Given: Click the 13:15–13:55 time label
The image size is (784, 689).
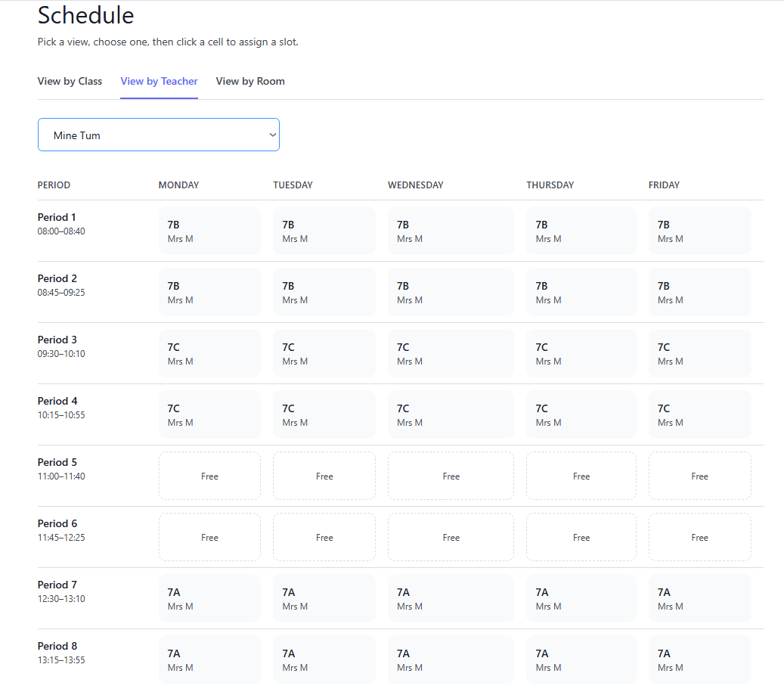Looking at the screenshot, I should coord(61,660).
